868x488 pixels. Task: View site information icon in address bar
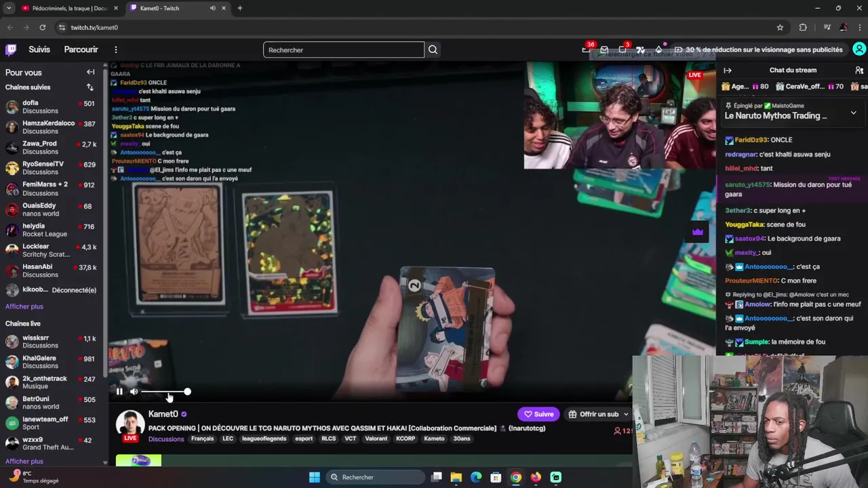click(x=62, y=27)
